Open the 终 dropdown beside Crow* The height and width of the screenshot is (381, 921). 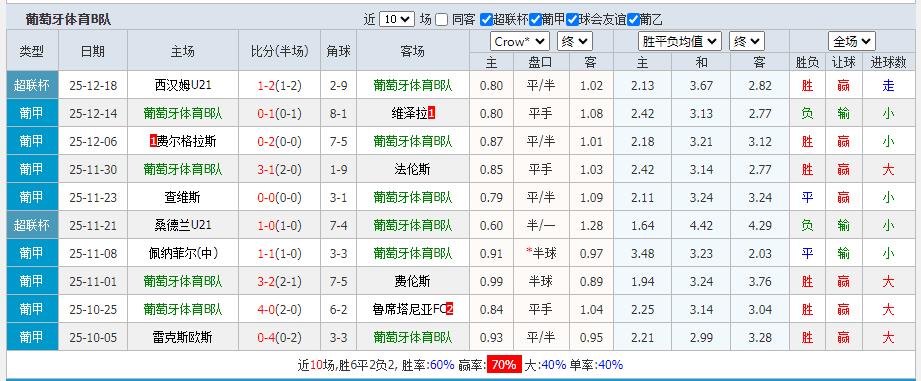tap(574, 42)
